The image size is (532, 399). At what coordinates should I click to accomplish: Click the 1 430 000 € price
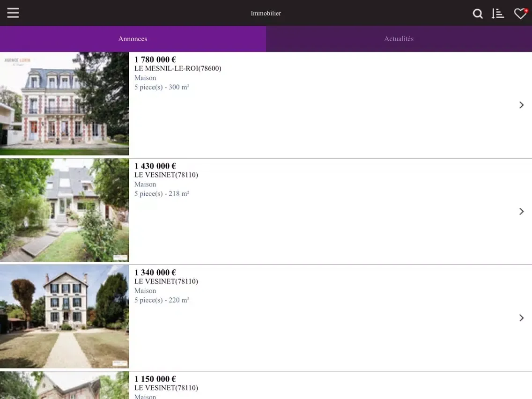(x=155, y=166)
